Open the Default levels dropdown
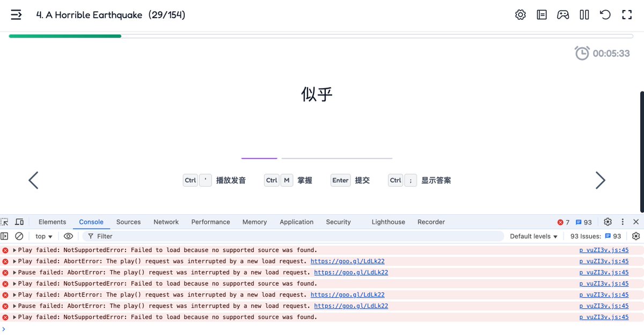The height and width of the screenshot is (335, 644). pos(534,236)
